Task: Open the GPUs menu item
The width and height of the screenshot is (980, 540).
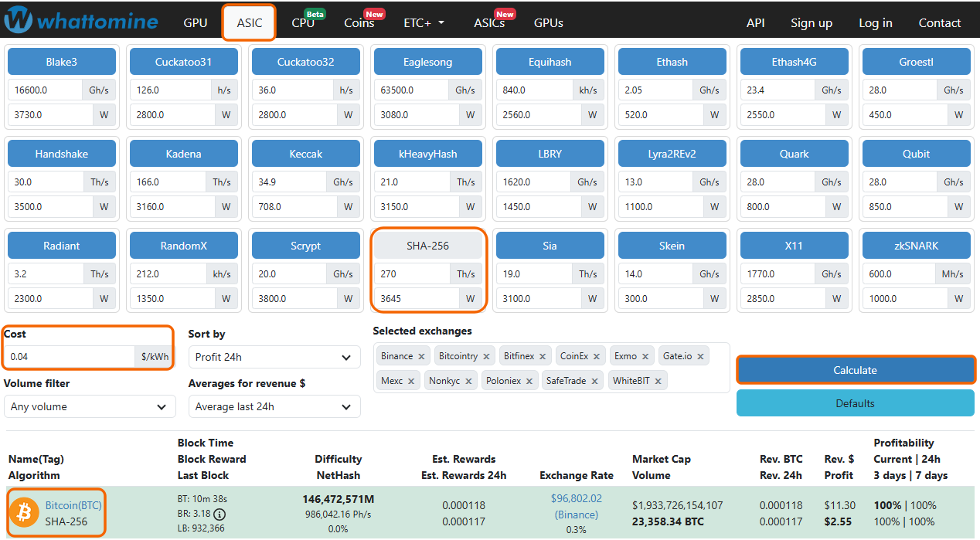Action: pyautogui.click(x=549, y=23)
